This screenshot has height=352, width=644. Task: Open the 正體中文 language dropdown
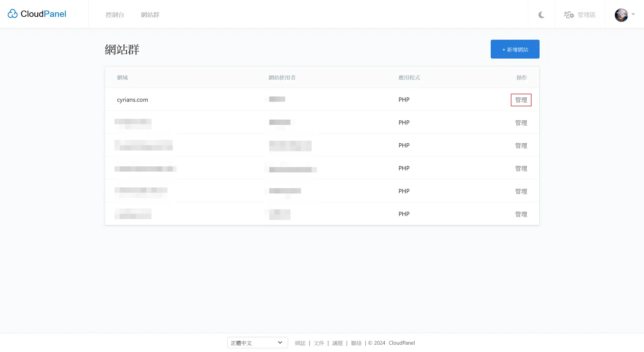tap(257, 343)
